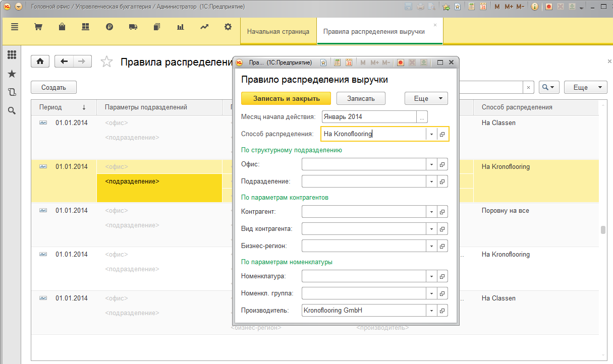Open month picker for Месяц начала действия
Screen dimensions: 613x364
422,116
